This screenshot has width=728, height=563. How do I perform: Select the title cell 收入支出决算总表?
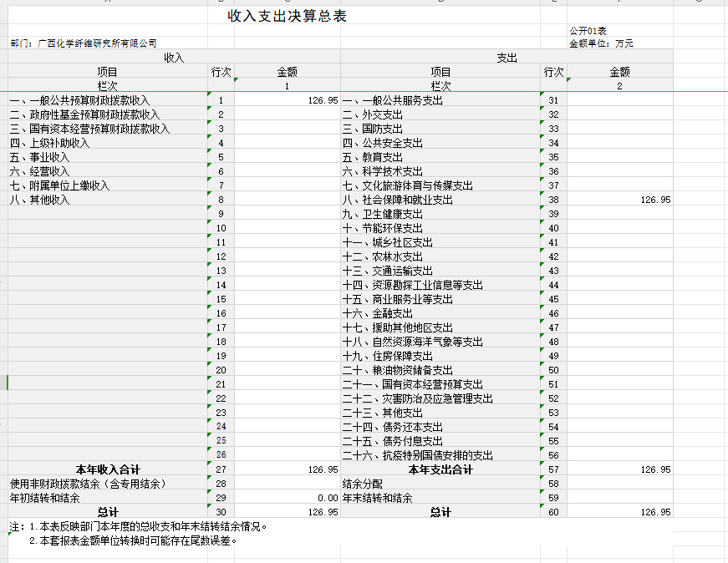289,15
